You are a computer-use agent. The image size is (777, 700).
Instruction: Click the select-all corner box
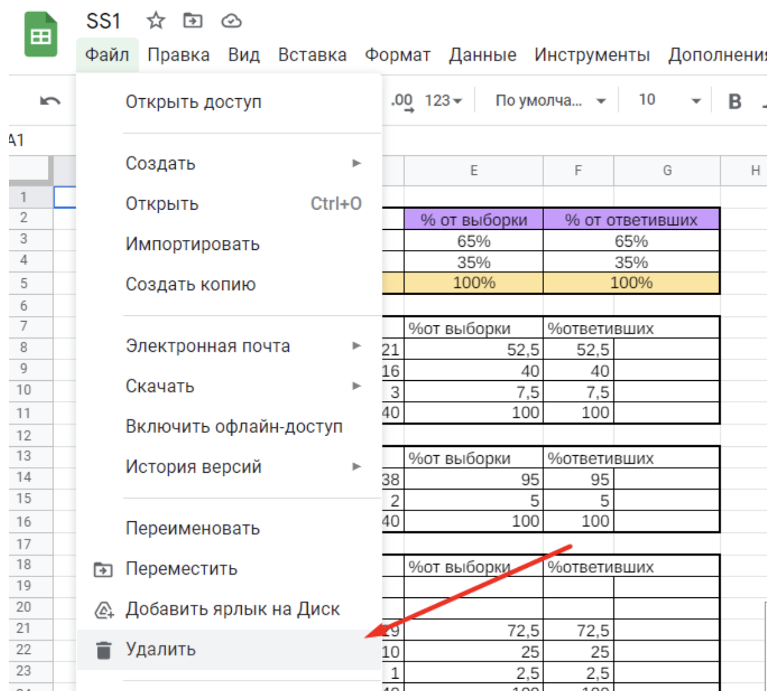[30, 171]
